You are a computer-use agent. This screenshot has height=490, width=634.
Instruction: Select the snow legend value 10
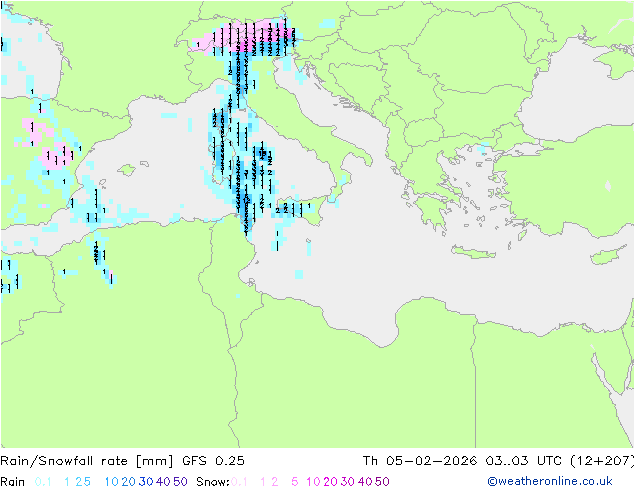point(313,482)
